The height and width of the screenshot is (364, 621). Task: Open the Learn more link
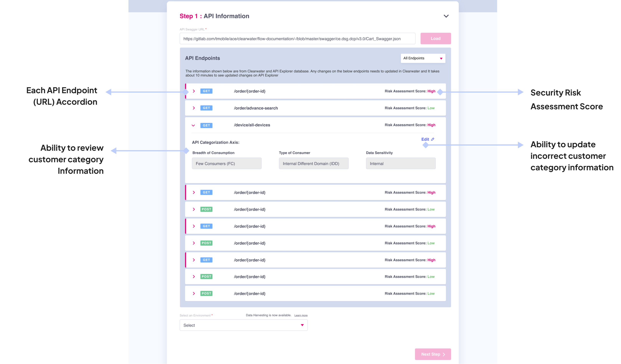[301, 315]
